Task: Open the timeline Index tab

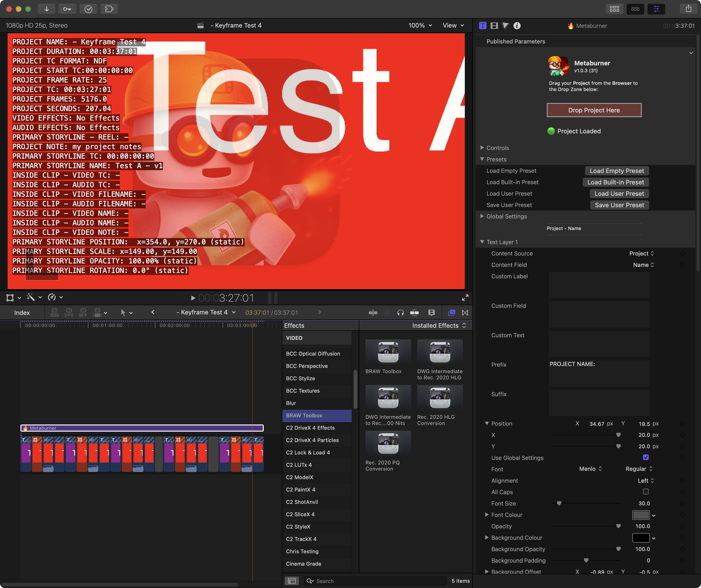Action: 22,313
